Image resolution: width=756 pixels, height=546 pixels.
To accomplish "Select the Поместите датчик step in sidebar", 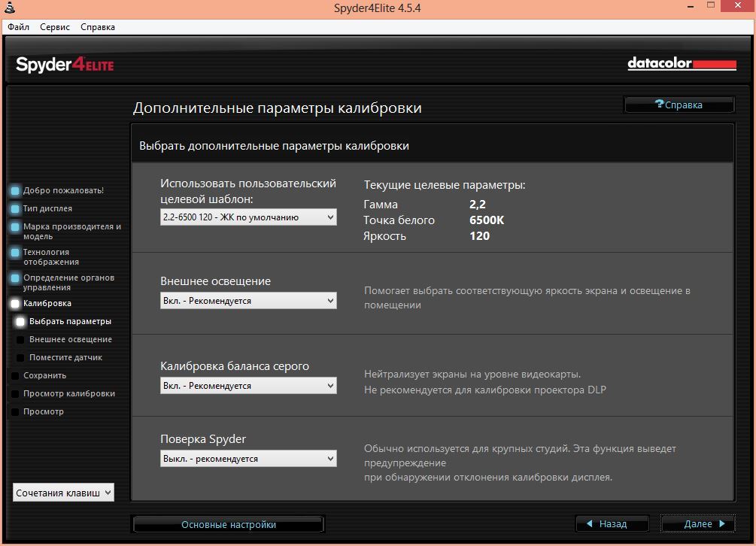I will (65, 358).
